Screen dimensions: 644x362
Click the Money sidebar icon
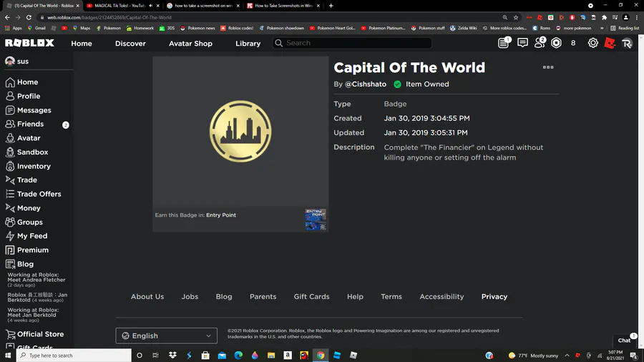(10, 208)
